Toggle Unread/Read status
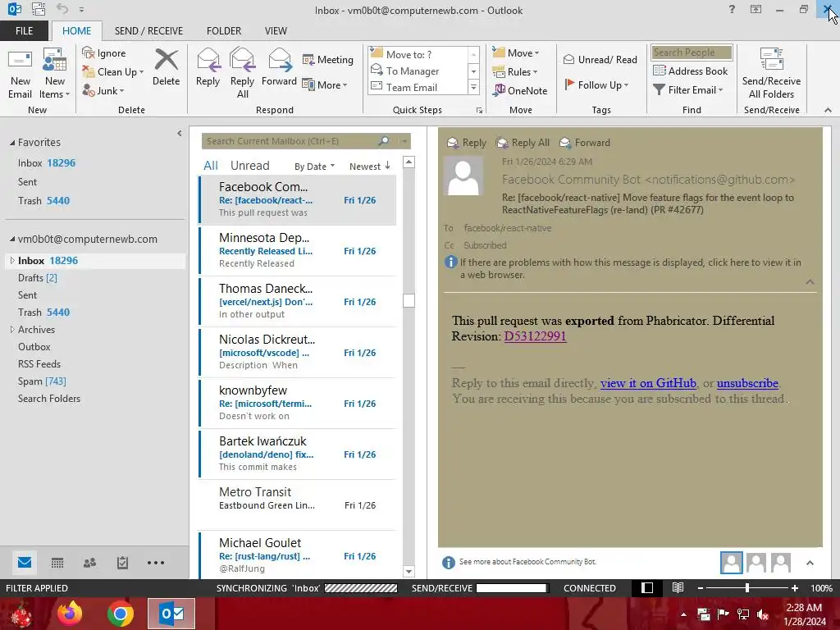The image size is (840, 630). (600, 59)
